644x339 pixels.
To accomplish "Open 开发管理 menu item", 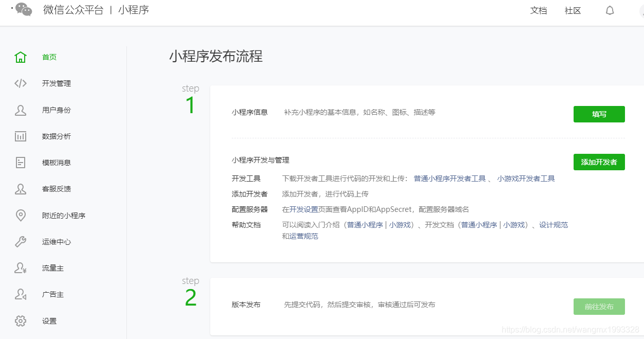I will pos(57,83).
